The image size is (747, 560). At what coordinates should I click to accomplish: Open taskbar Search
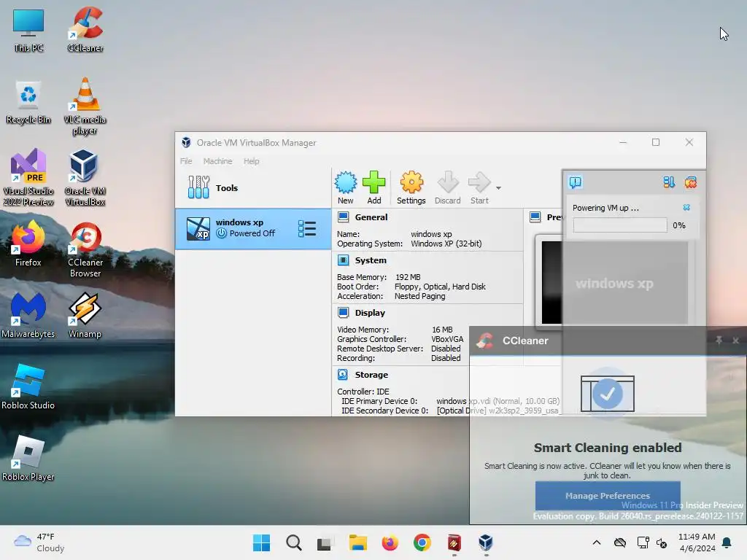(x=293, y=542)
